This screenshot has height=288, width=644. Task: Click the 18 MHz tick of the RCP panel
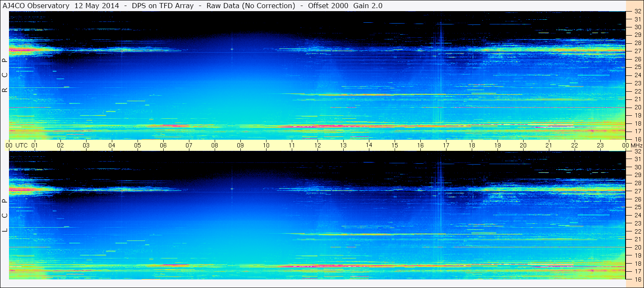tap(637, 123)
